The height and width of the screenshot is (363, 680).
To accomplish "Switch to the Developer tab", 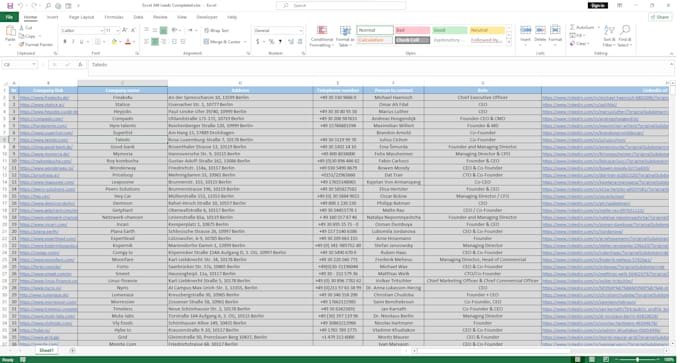I will click(x=207, y=17).
